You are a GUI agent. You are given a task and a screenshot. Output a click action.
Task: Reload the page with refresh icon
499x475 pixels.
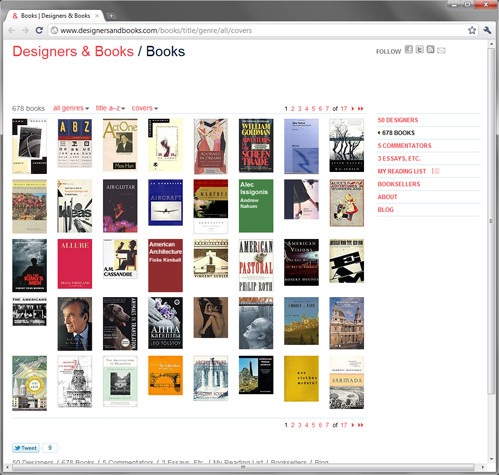39,30
